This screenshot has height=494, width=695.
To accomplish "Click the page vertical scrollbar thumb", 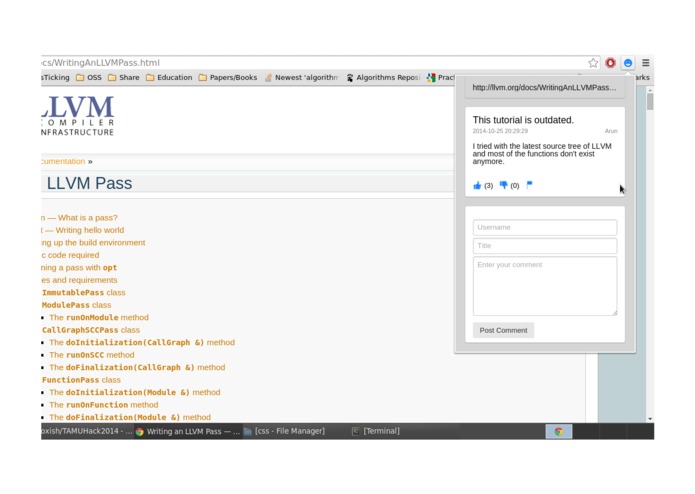I will pyautogui.click(x=650, y=101).
